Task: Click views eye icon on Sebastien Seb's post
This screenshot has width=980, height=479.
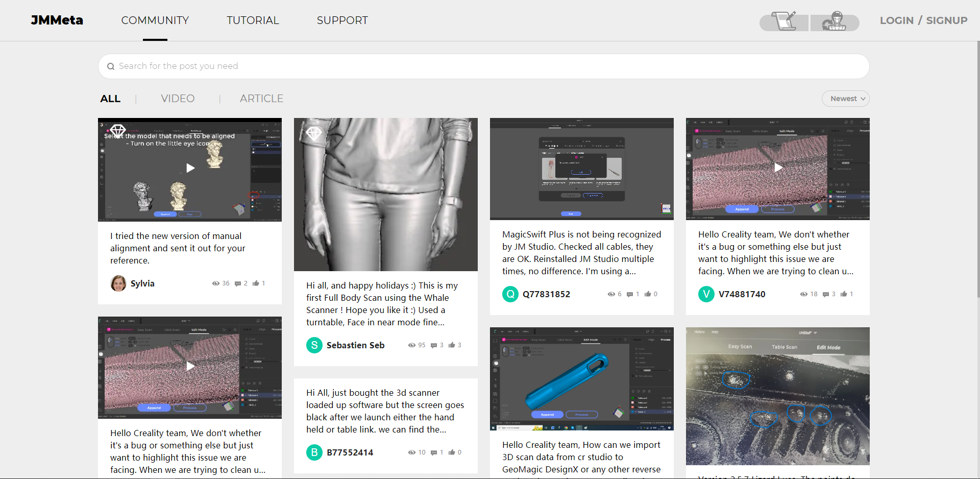Action: (x=411, y=345)
